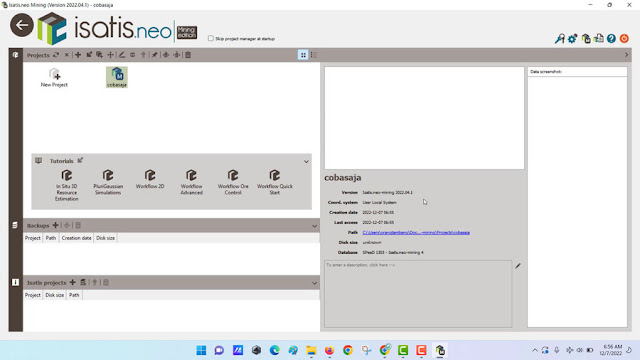Open PluriGaussian Simulations tutorial
The image size is (640, 360).
[x=108, y=182]
